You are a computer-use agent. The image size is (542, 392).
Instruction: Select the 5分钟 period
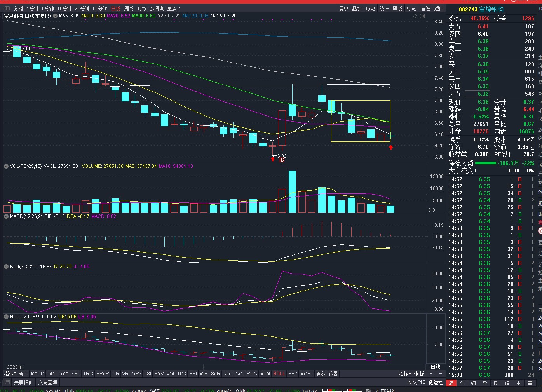pyautogui.click(x=48, y=9)
